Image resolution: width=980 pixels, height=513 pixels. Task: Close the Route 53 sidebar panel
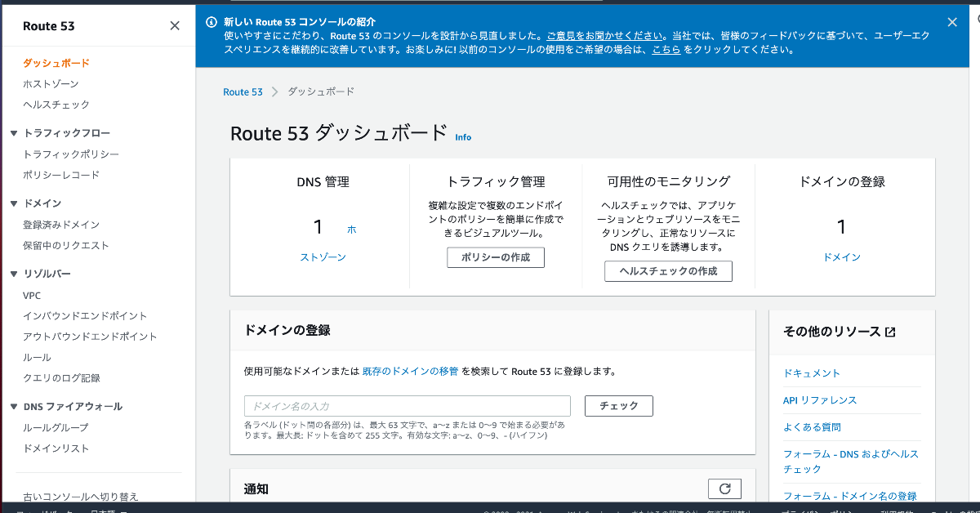tap(175, 26)
